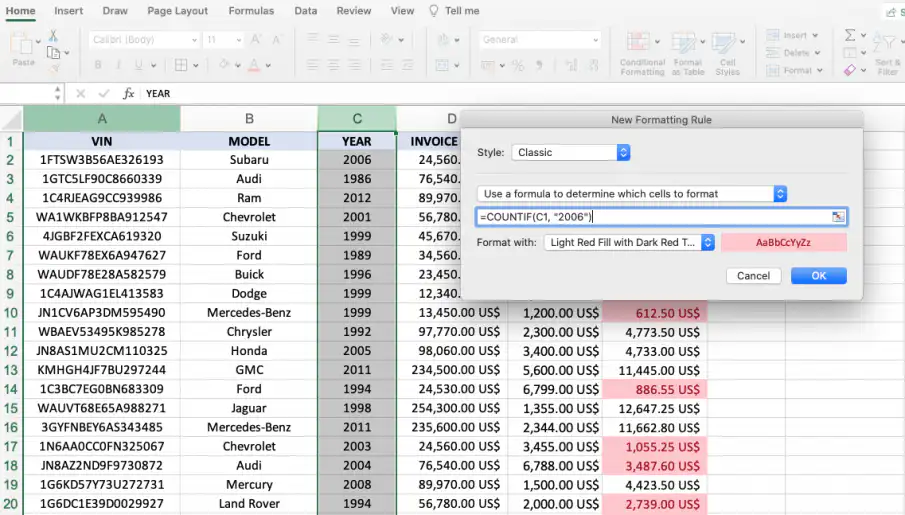Toggle Underline formatting button

click(139, 65)
